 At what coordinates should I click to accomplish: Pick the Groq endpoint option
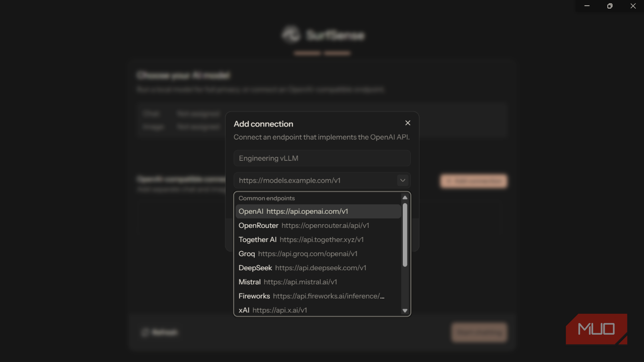tap(318, 254)
